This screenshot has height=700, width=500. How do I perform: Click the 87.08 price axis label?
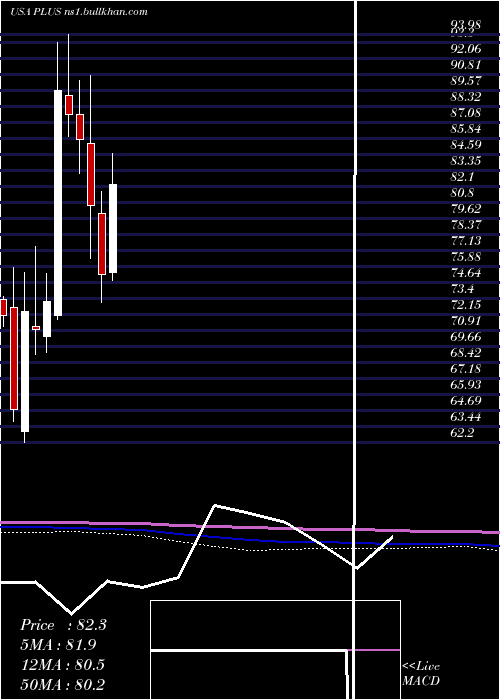(x=466, y=112)
